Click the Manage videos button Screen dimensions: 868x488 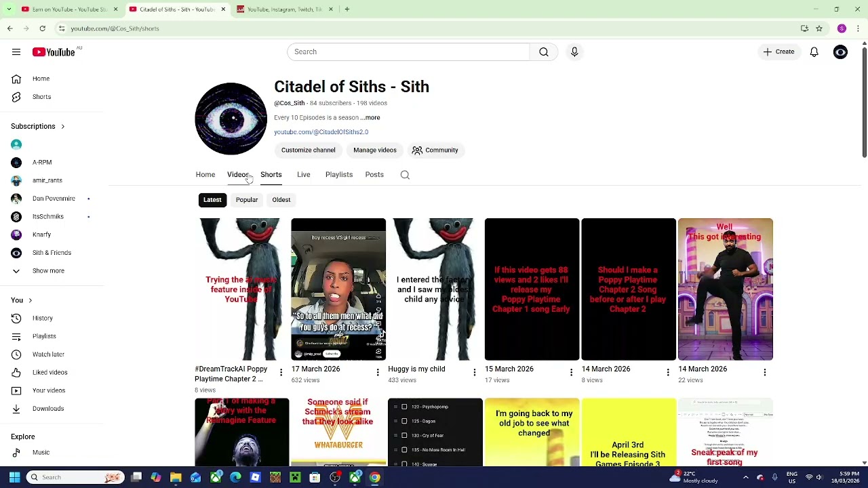coord(375,150)
